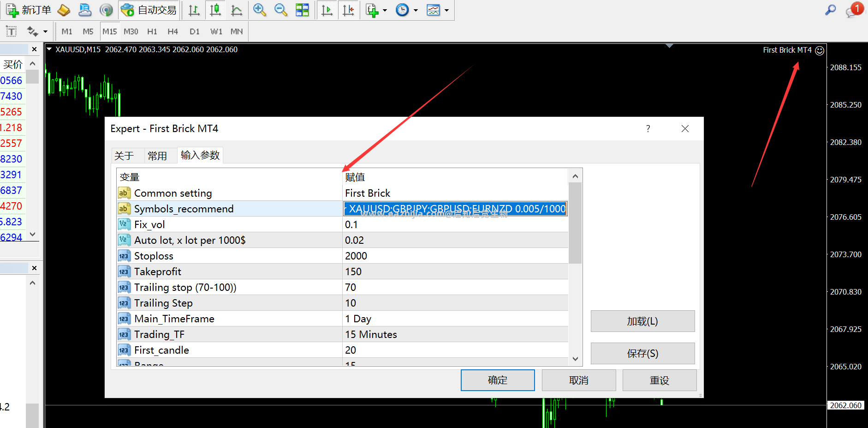Toggle the AutoTrading (自动交易) button
The image size is (868, 428).
pos(149,10)
